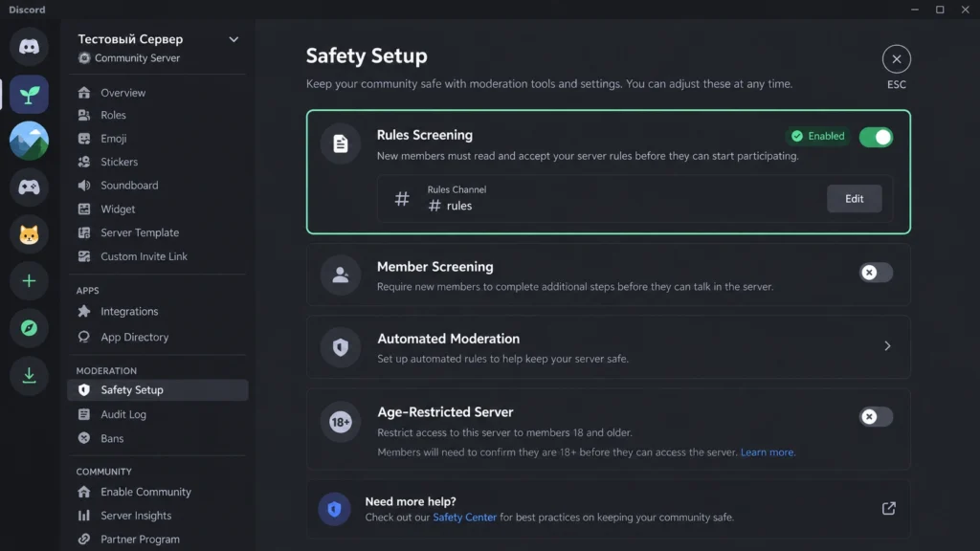Follow the Learn more link
Screen dimensions: 980x551
(768, 452)
